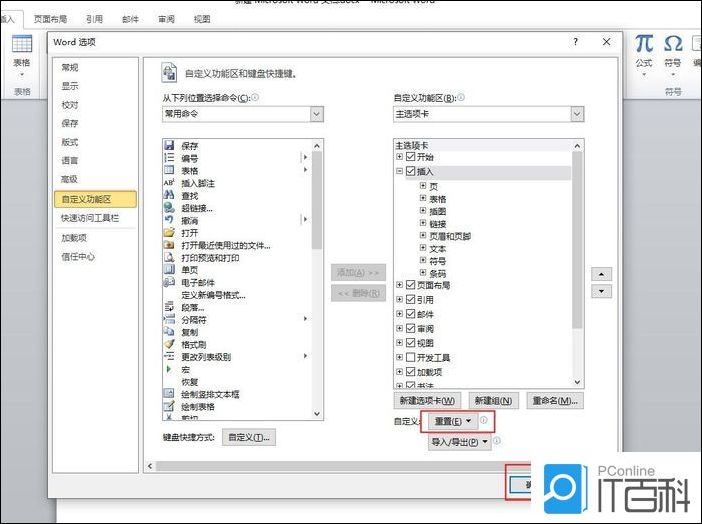Click the help question mark in dialog title
This screenshot has height=524, width=702.
(575, 42)
